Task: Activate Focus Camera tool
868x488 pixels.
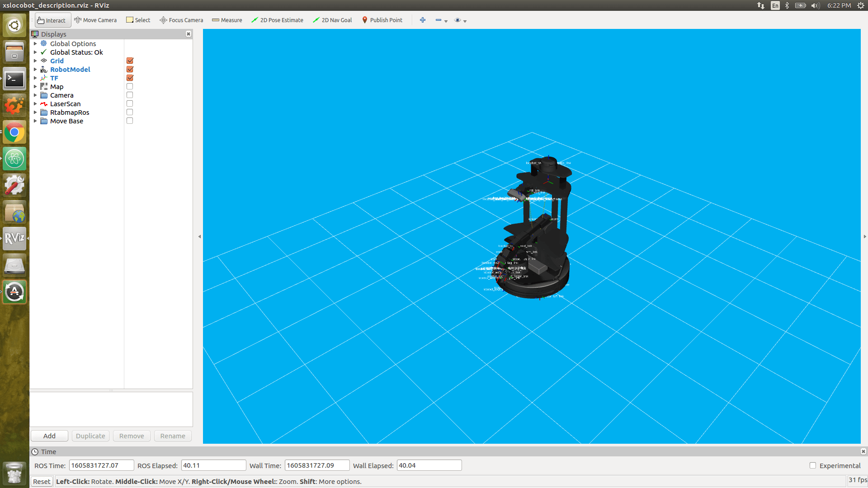Action: (181, 20)
